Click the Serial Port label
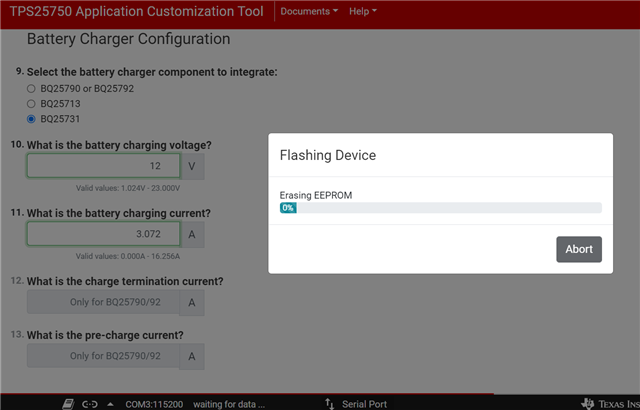640x410 pixels. point(364,404)
